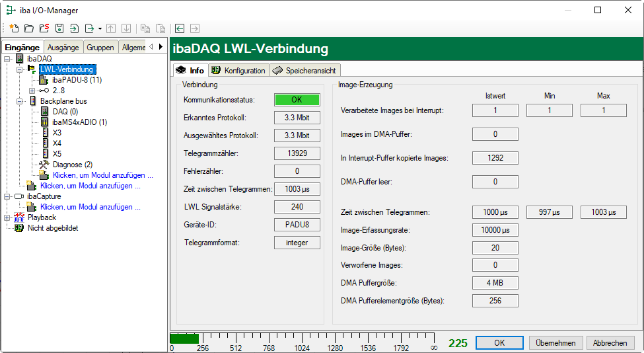This screenshot has width=644, height=353.
Task: Open the export dropdown arrow
Action: coord(100,29)
